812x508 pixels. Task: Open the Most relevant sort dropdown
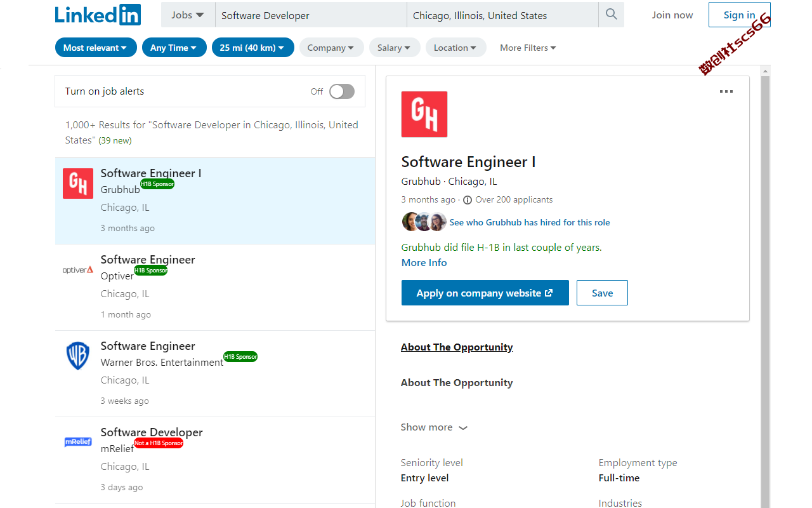[96, 48]
